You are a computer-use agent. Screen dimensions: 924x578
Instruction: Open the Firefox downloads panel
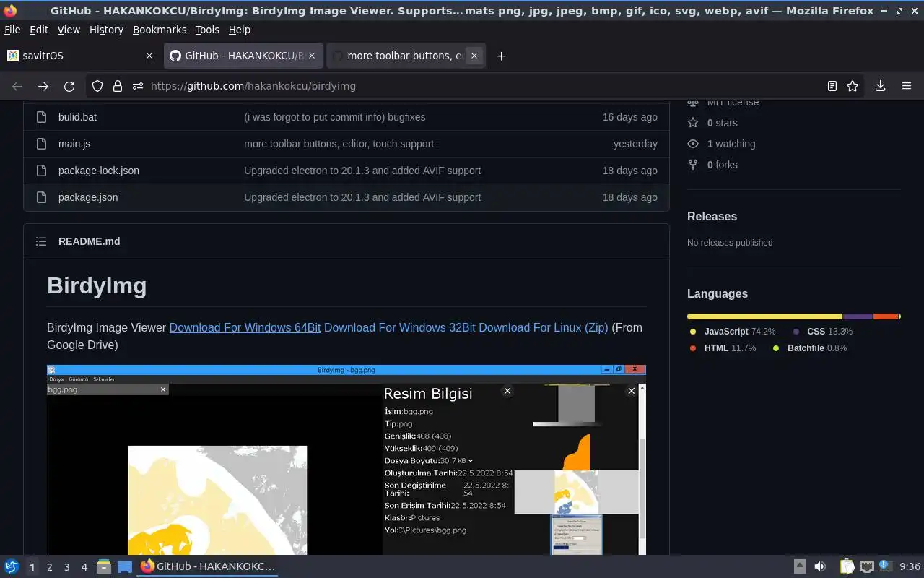tap(880, 86)
